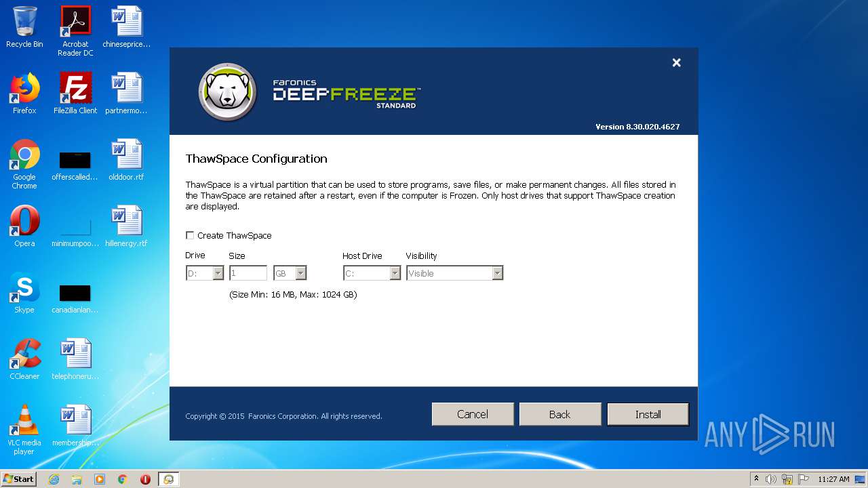Select the membership Word document icon

pyautogui.click(x=75, y=426)
